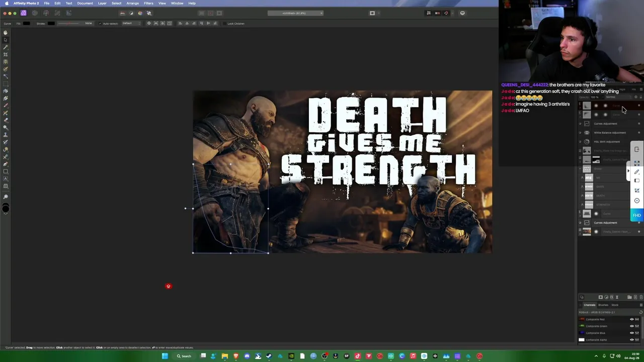Click the FHD button in floating sidebar

click(x=637, y=215)
